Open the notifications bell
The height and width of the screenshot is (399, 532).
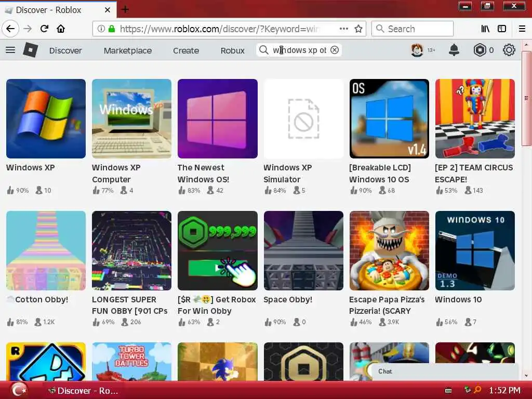(x=454, y=50)
